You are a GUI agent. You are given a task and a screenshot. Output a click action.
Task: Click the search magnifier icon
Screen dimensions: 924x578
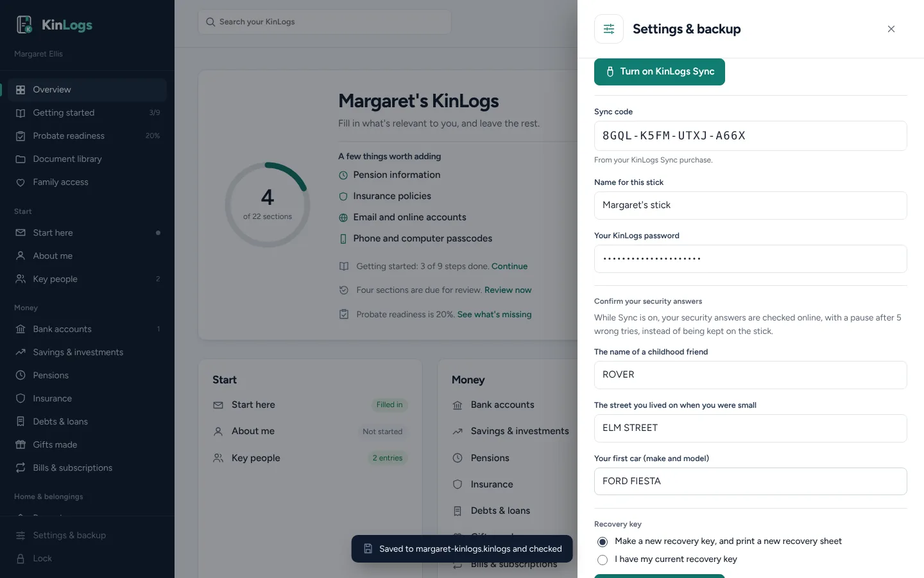(210, 22)
